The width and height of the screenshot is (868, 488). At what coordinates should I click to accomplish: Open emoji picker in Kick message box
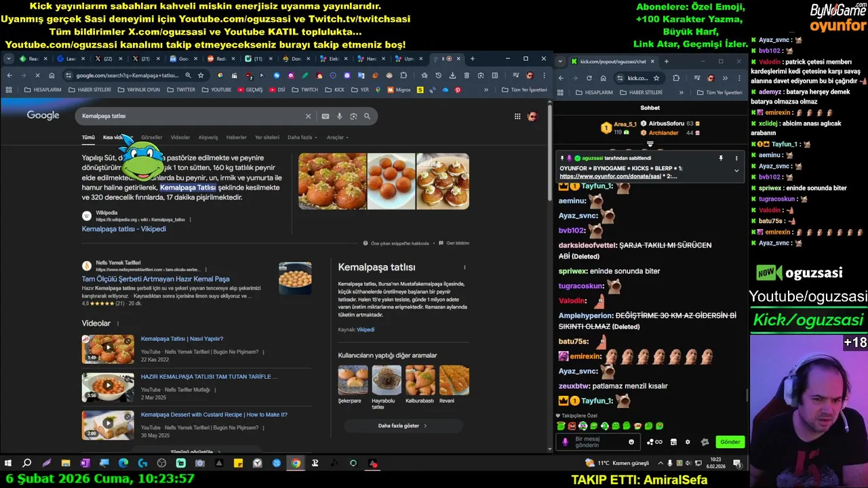(631, 442)
